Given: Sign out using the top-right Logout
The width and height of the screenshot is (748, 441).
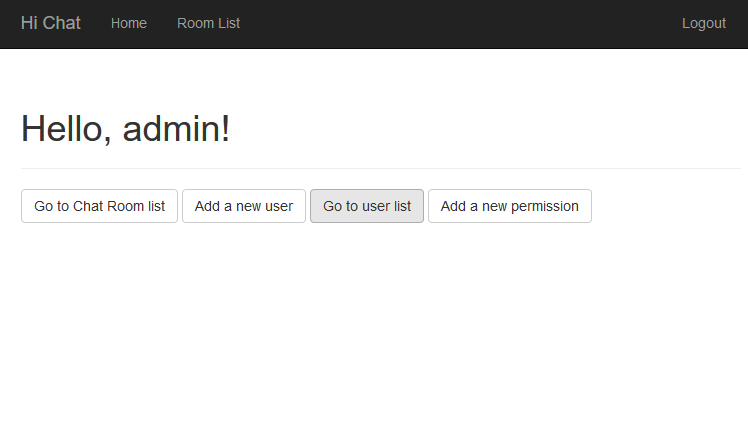Looking at the screenshot, I should pyautogui.click(x=703, y=23).
